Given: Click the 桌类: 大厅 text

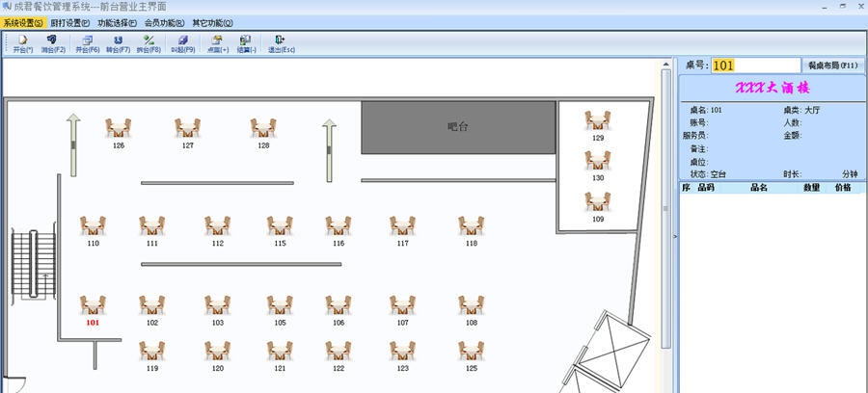Looking at the screenshot, I should point(801,110).
